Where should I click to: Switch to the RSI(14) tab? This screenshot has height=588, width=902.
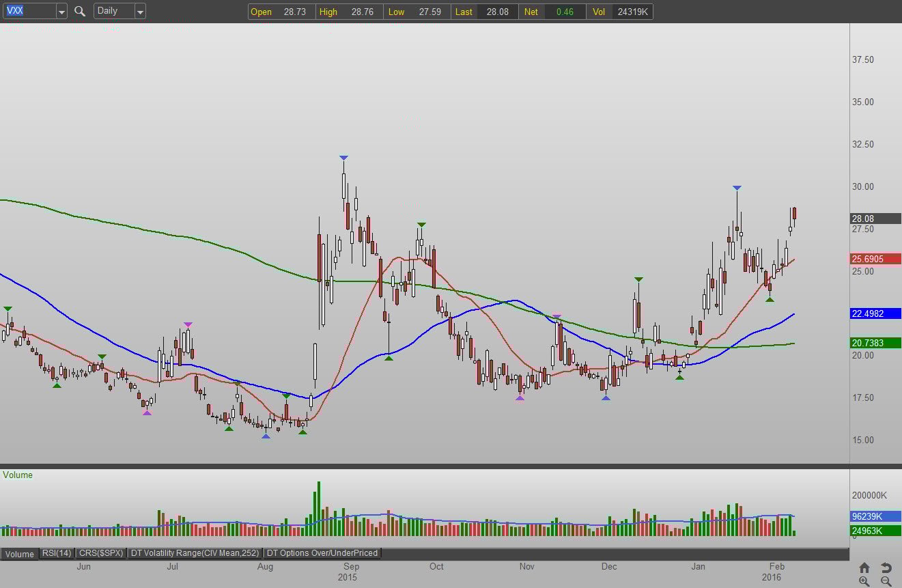click(56, 553)
